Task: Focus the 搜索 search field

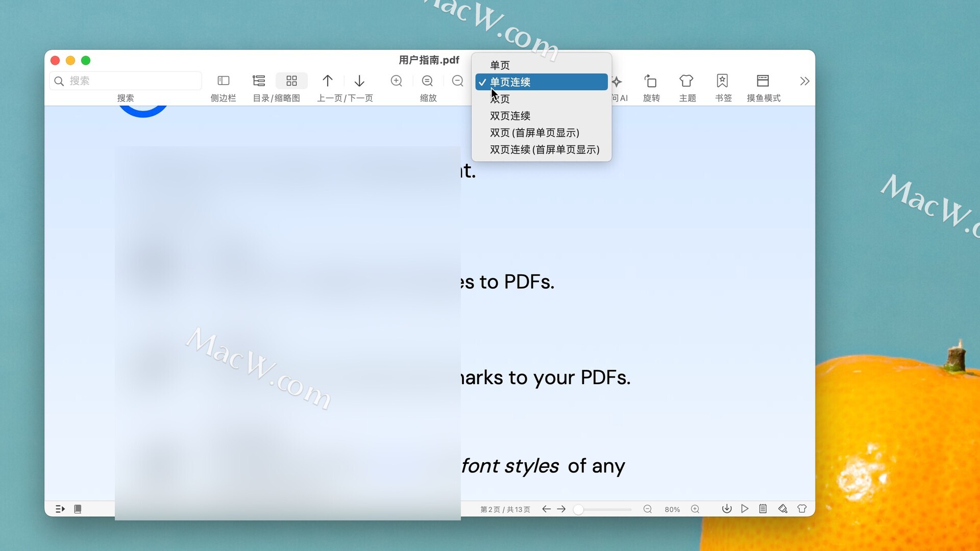Action: click(x=126, y=81)
